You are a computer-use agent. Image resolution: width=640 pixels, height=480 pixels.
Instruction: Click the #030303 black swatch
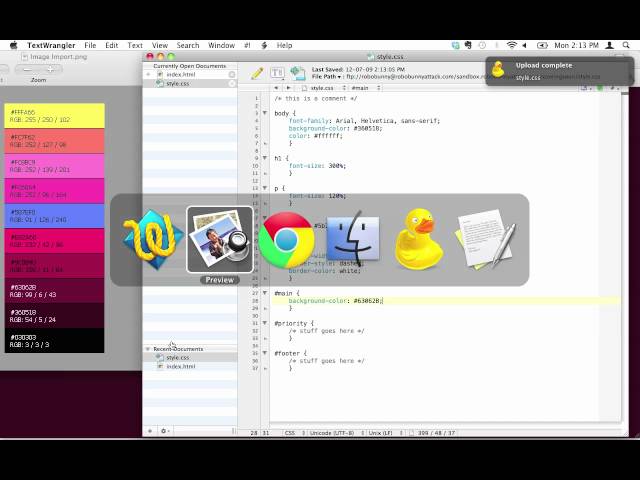tap(54, 341)
